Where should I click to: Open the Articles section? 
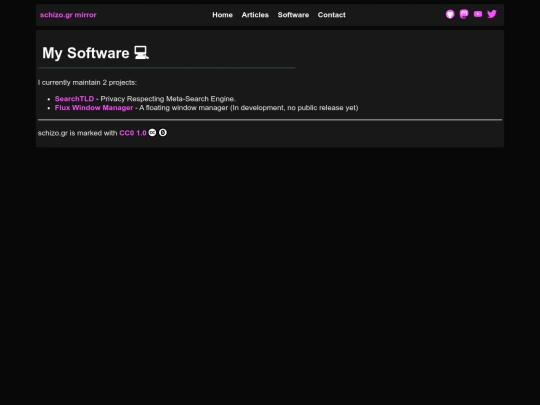coord(255,15)
